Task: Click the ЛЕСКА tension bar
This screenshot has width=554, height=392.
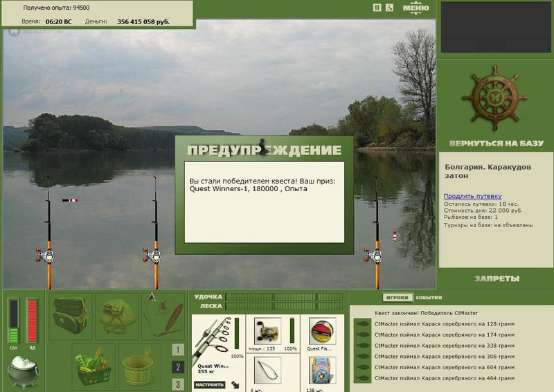Action: tap(284, 306)
